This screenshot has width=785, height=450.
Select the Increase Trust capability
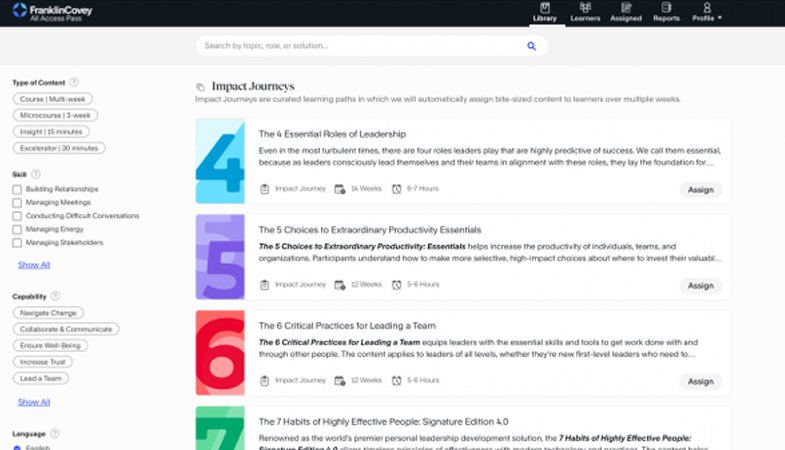click(43, 362)
